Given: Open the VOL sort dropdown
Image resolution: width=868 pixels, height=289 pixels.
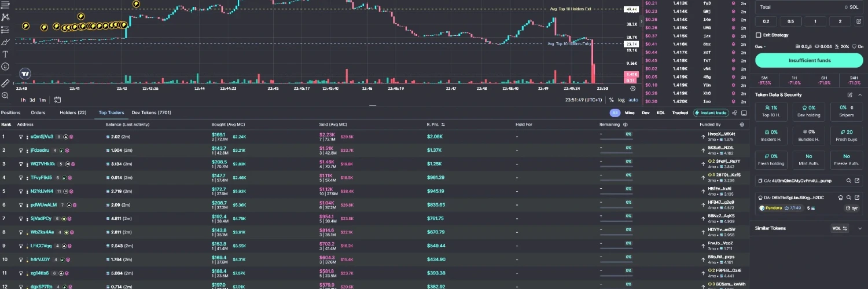Looking at the screenshot, I should (x=840, y=228).
